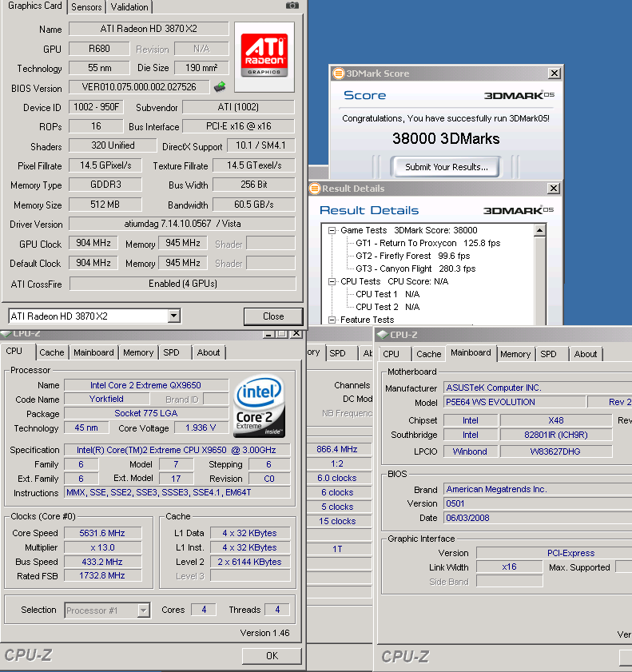Open Memory tab in left CPU-Z
The height and width of the screenshot is (672, 632).
138,352
